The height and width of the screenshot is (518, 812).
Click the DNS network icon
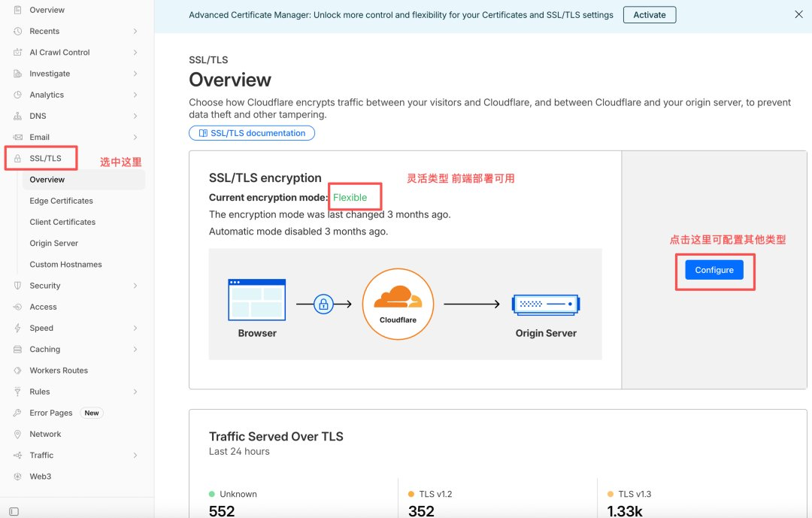click(x=17, y=116)
